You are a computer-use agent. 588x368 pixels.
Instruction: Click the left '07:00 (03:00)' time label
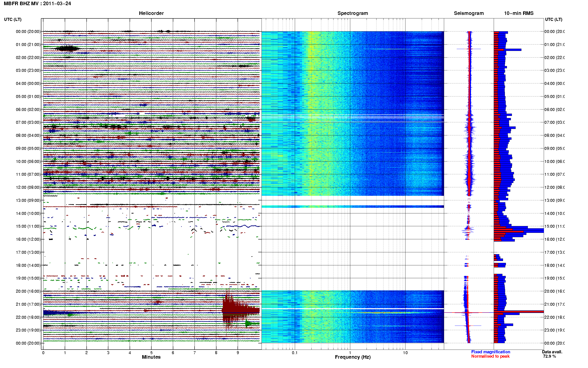28,122
